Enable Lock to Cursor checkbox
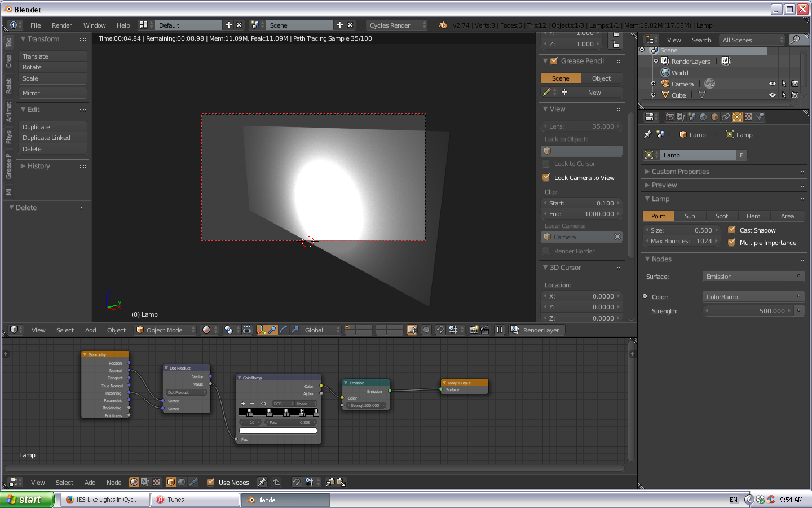The width and height of the screenshot is (812, 508). point(546,164)
